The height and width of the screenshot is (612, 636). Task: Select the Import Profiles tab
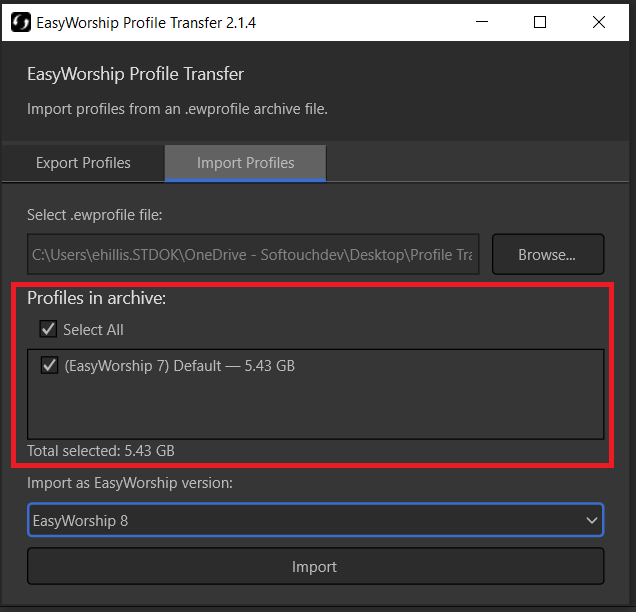[x=245, y=163]
